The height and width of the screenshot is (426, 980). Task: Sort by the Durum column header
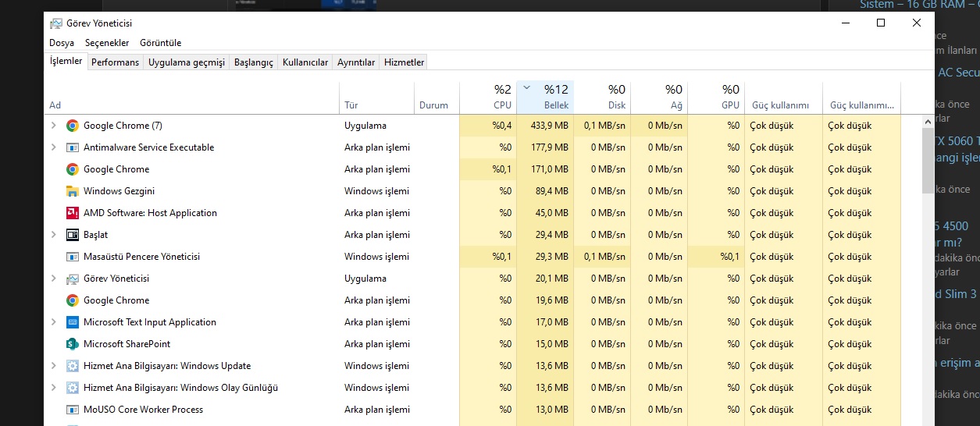437,97
